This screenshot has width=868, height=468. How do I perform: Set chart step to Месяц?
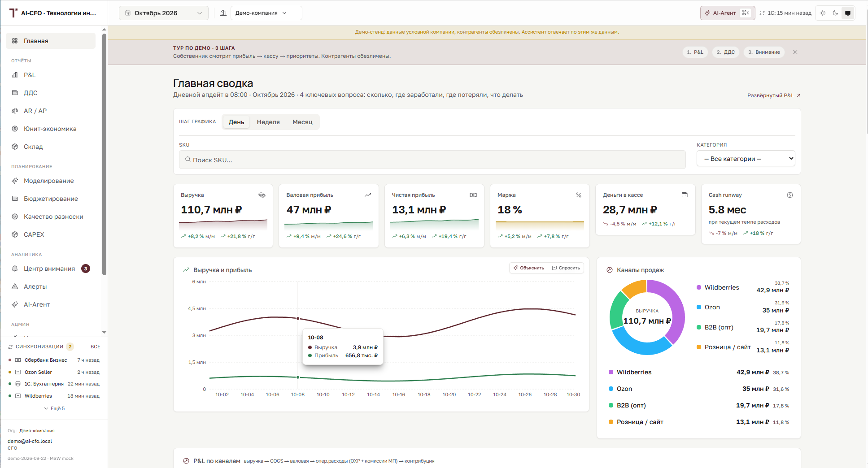coord(302,122)
